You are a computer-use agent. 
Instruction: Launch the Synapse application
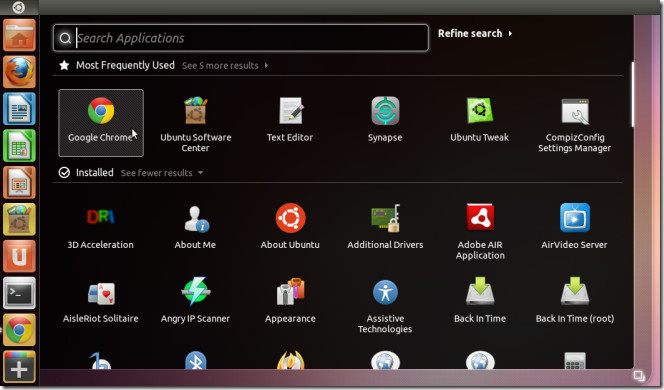click(385, 119)
